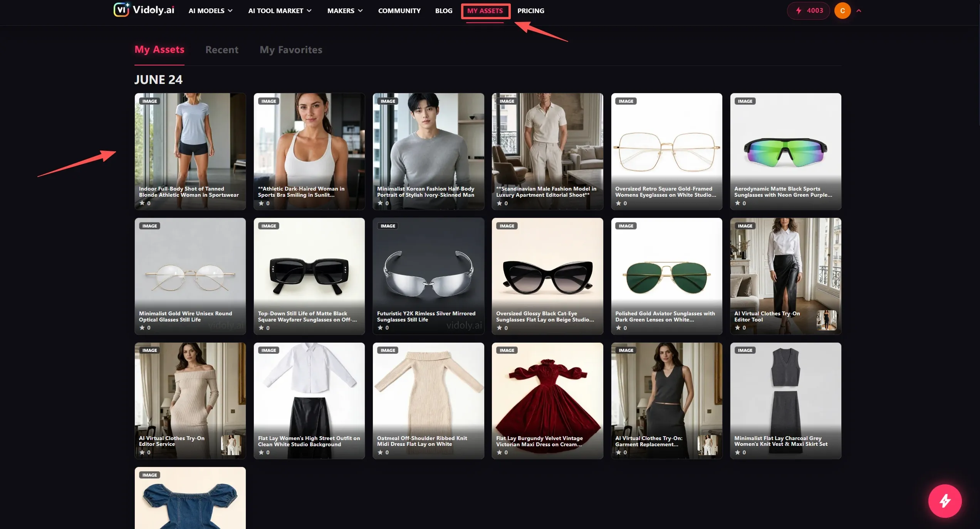980x529 pixels.
Task: Star the Scandinavian Male Fashion Model image
Action: [499, 203]
